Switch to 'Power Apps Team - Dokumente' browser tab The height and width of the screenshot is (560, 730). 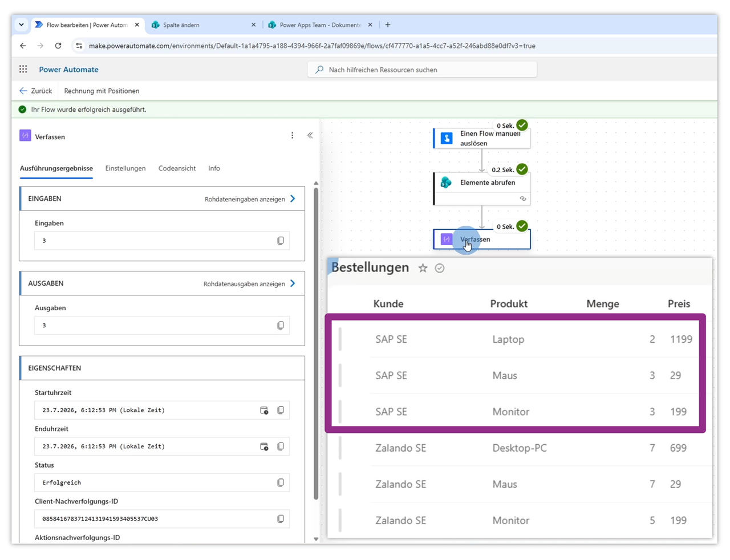pos(320,25)
